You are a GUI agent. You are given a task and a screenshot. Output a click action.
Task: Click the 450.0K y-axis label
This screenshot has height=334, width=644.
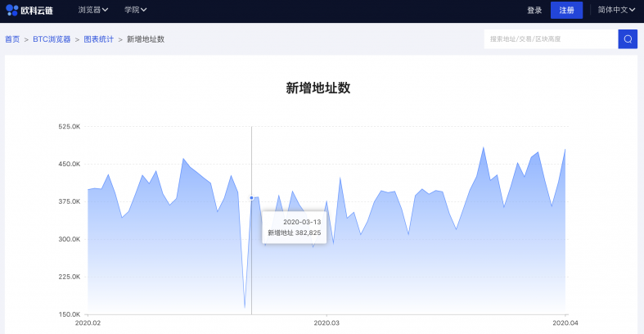pyautogui.click(x=70, y=164)
